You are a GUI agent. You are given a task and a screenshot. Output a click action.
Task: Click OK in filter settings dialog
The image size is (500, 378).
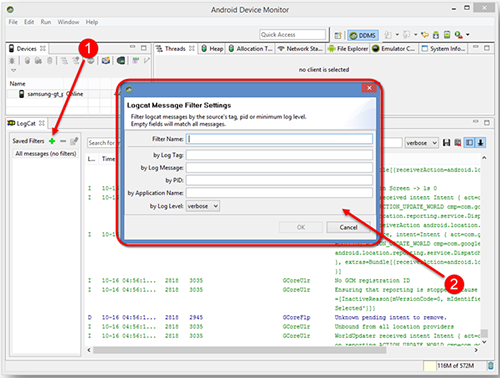point(301,227)
